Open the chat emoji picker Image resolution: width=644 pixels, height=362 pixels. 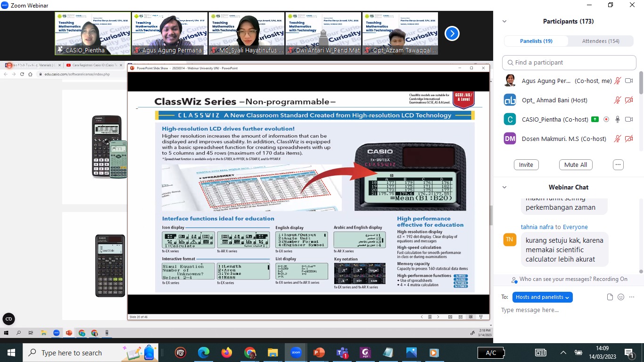click(621, 297)
